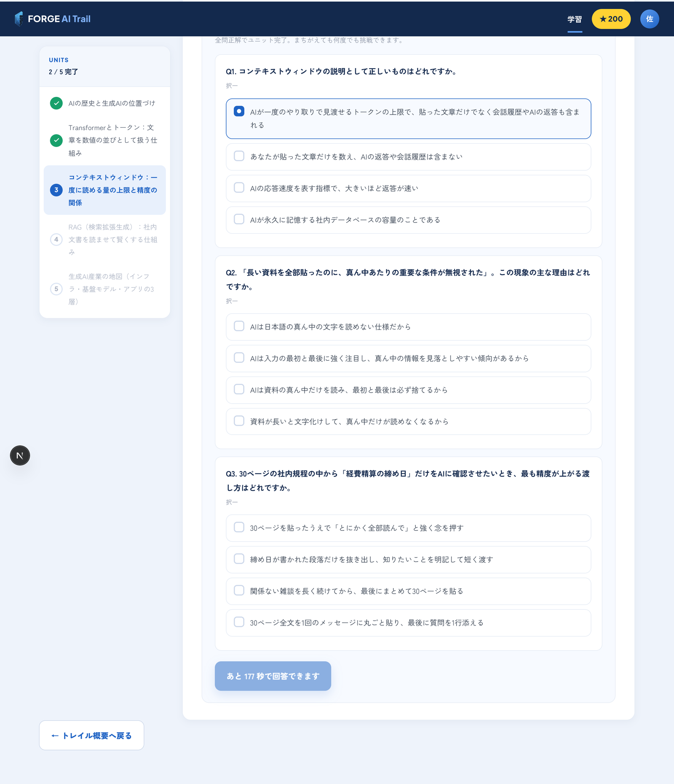The width and height of the screenshot is (674, 784).
Task: Open the 佐 user avatar menu
Action: click(x=650, y=19)
